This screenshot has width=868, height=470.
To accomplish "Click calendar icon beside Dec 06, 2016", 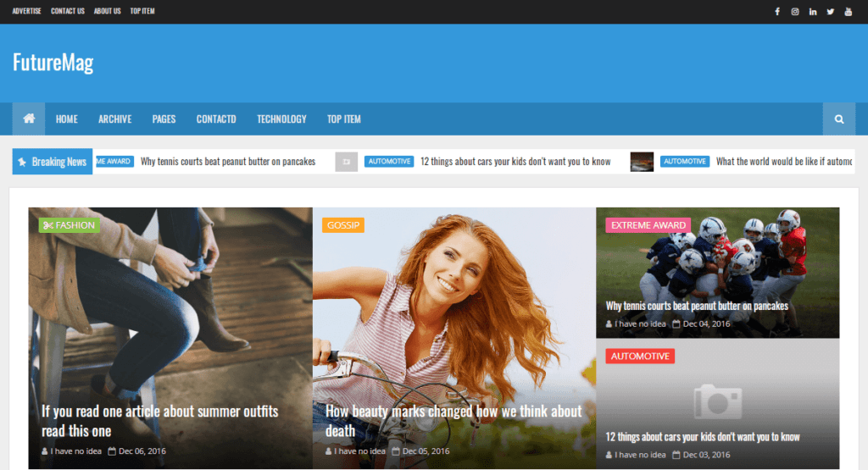I will (x=112, y=451).
